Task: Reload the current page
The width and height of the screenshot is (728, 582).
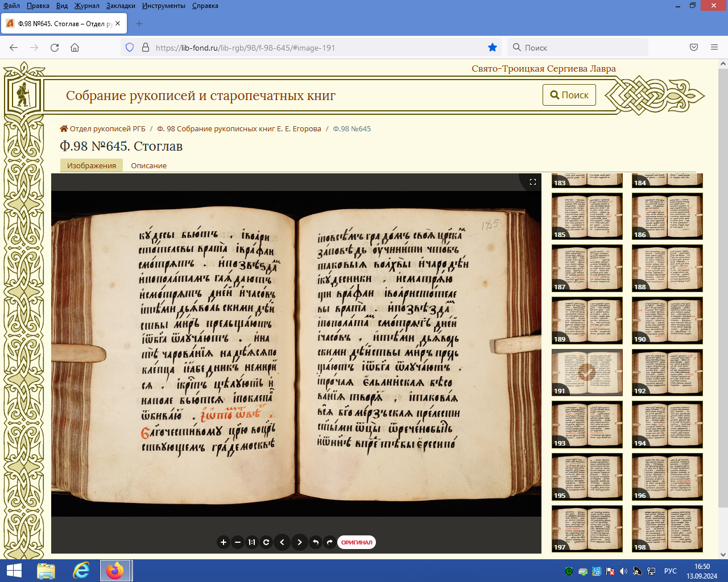Action: click(x=55, y=48)
